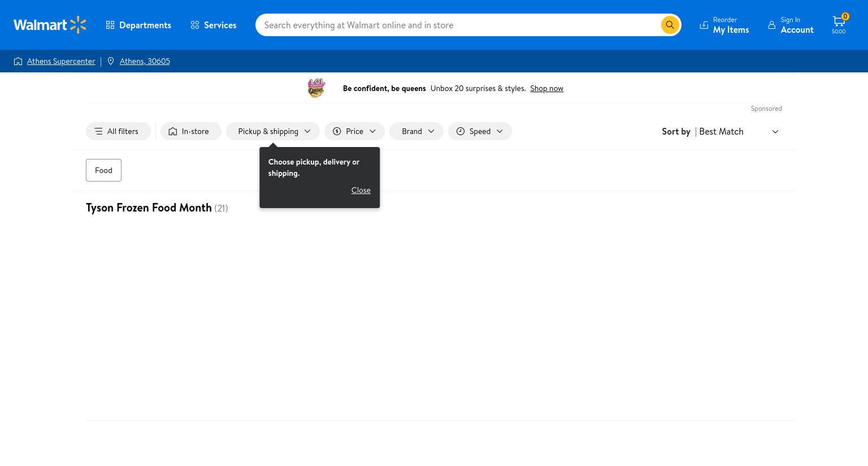Click the In-store building icon
The height and width of the screenshot is (466, 868).
point(173,131)
